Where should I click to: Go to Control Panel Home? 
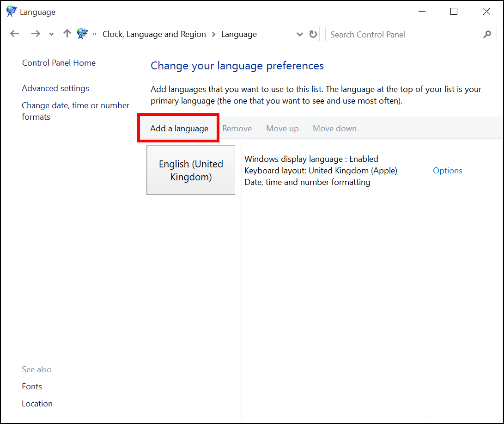pos(59,62)
